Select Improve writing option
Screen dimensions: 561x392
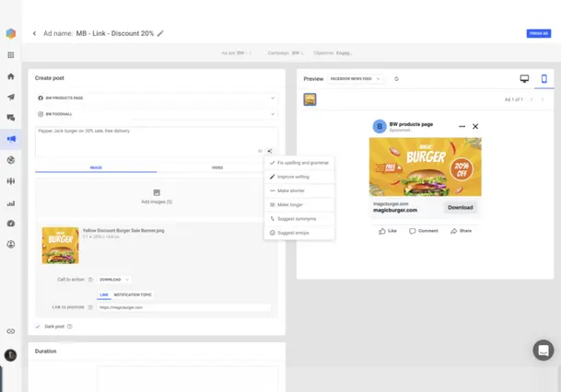(x=299, y=177)
